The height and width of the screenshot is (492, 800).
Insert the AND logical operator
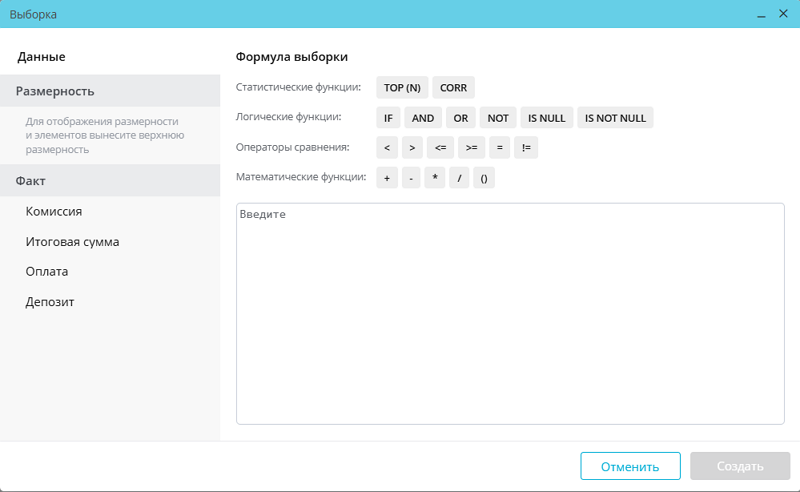[423, 118]
